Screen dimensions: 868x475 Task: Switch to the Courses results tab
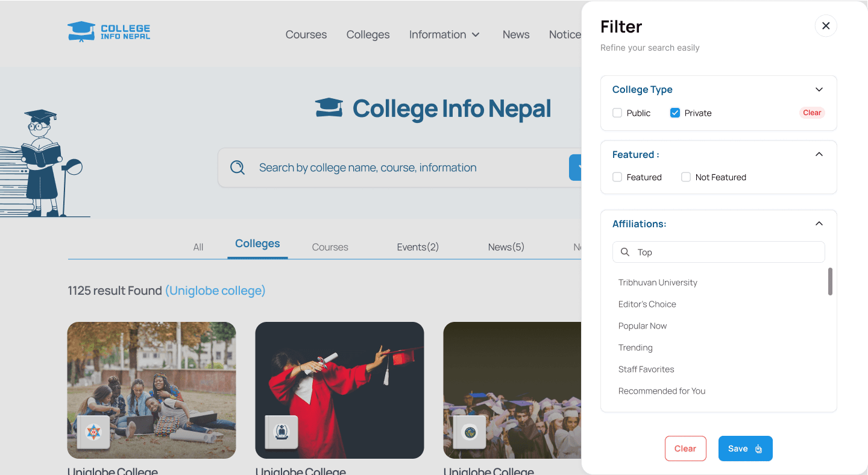coord(330,247)
